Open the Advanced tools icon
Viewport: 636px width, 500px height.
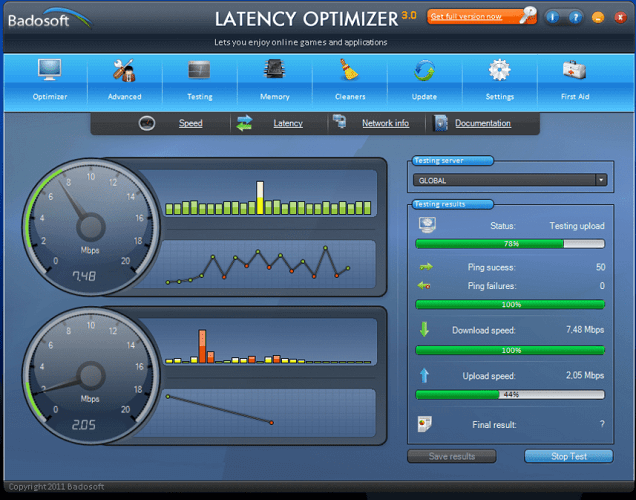[124, 70]
